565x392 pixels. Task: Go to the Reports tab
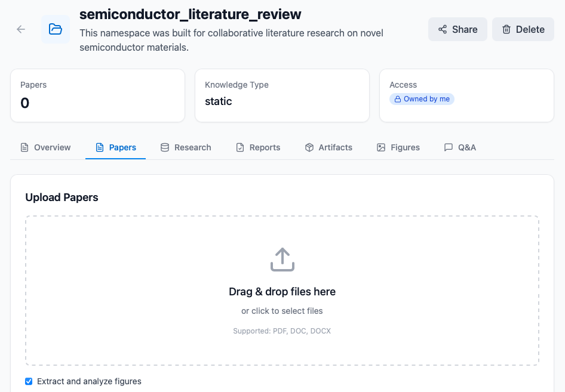point(258,147)
